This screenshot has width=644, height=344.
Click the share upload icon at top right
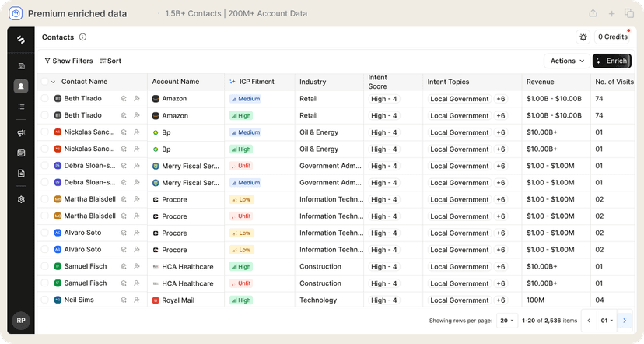[x=593, y=13]
